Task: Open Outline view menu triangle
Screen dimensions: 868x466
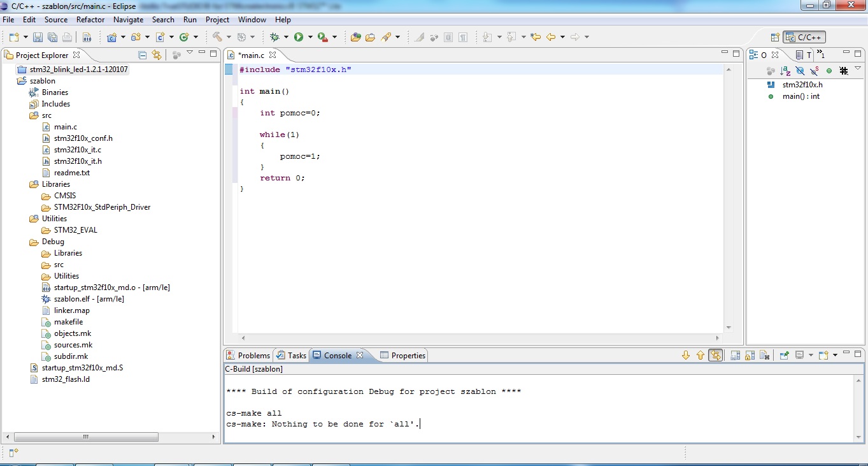Action: [x=858, y=69]
